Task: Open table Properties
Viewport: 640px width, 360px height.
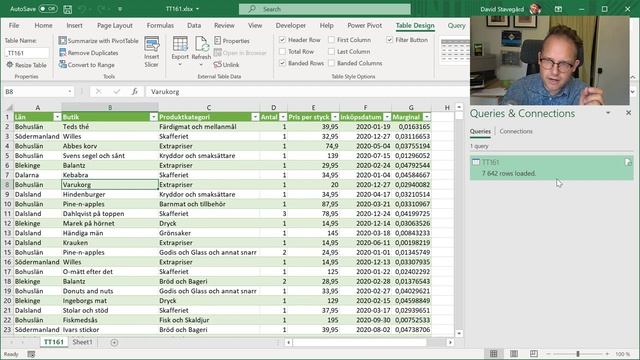Action: click(x=232, y=40)
